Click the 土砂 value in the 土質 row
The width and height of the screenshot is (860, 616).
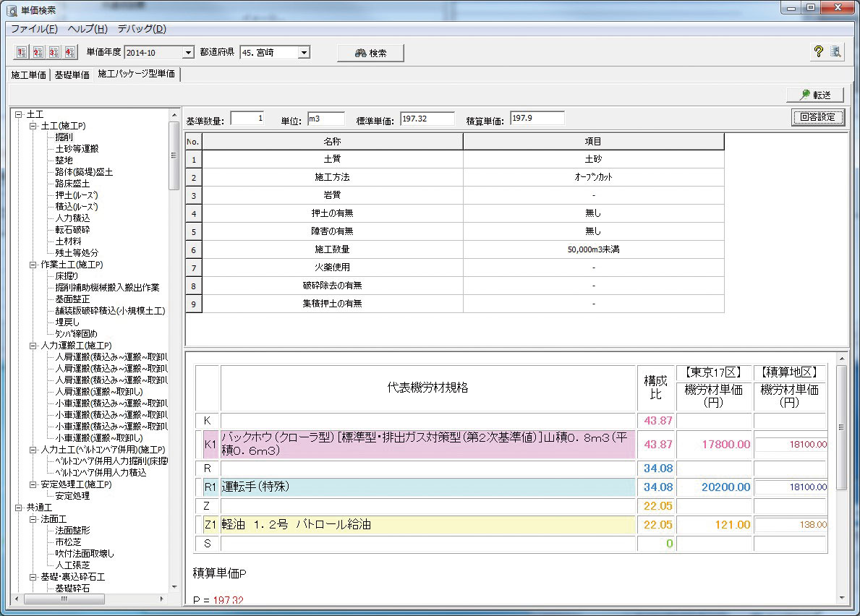[x=593, y=159]
